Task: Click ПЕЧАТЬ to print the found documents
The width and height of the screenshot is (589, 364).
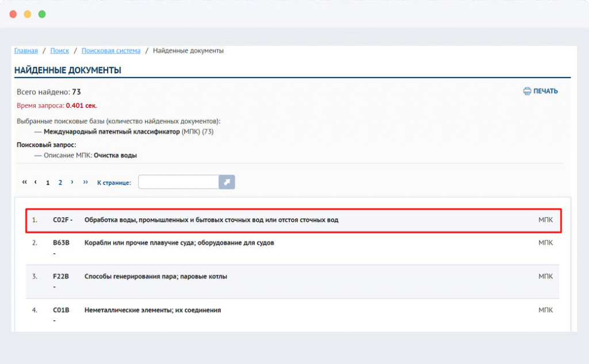Action: pyautogui.click(x=544, y=90)
